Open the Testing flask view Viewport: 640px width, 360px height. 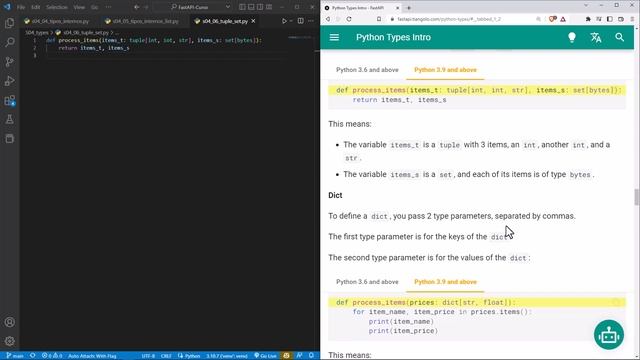(9, 119)
